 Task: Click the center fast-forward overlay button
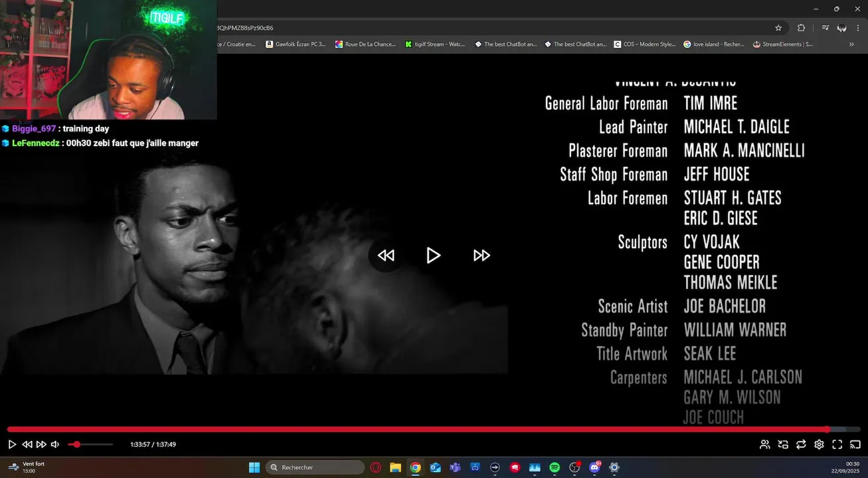coord(481,256)
